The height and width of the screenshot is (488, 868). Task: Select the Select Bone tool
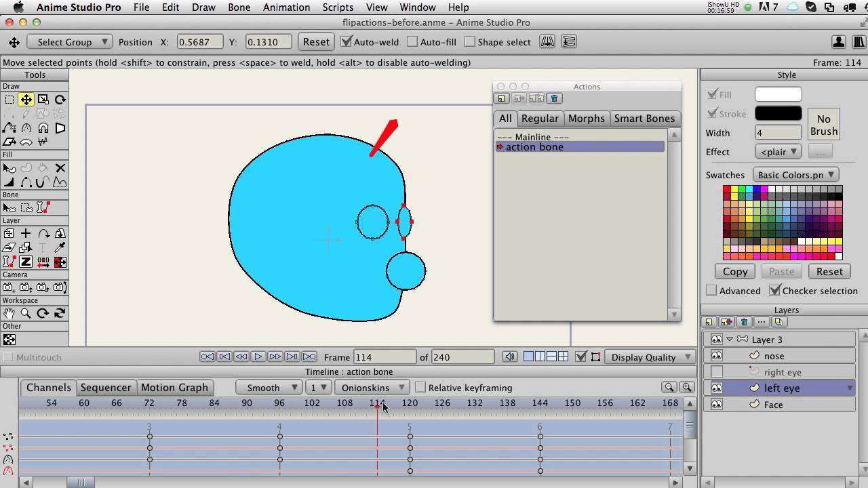tap(9, 208)
